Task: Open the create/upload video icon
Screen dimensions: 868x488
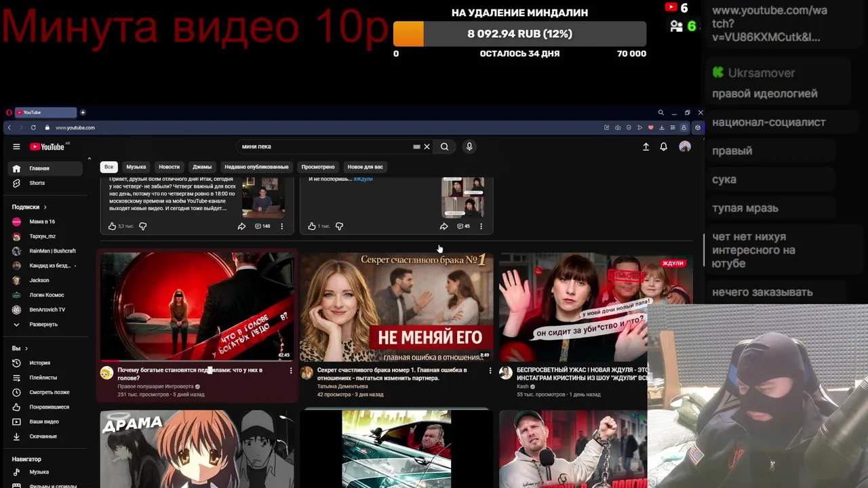Action: pos(646,146)
